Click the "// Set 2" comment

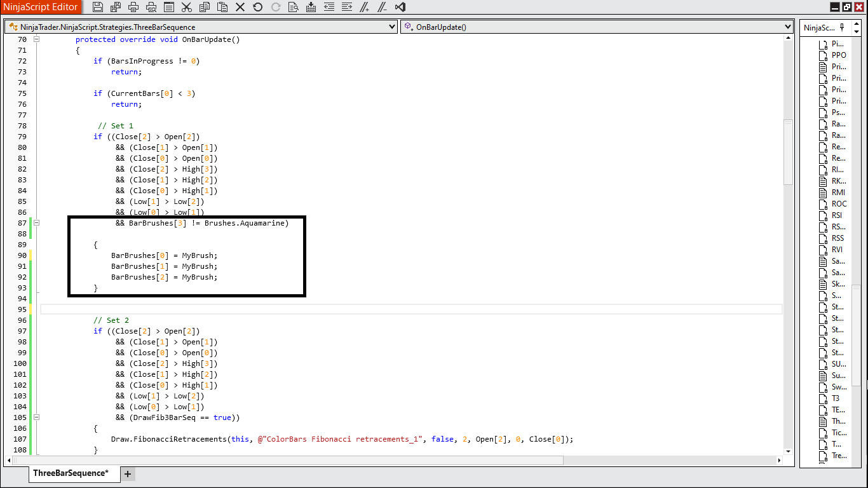tap(111, 320)
